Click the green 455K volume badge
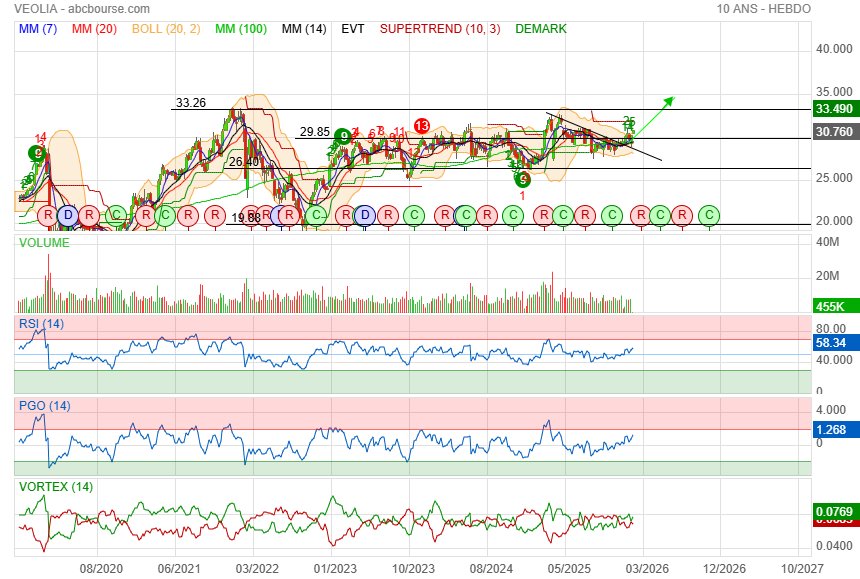860x579 pixels. [x=828, y=307]
